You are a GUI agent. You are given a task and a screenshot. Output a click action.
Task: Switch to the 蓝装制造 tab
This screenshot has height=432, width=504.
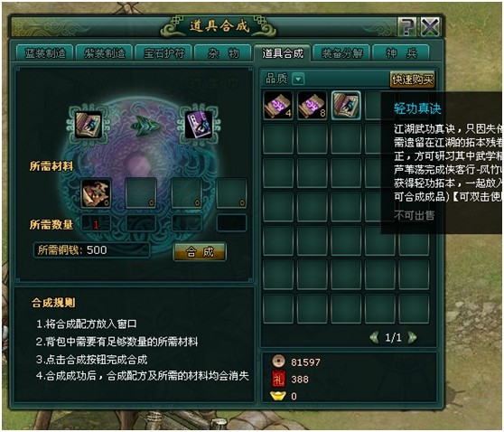pyautogui.click(x=45, y=53)
